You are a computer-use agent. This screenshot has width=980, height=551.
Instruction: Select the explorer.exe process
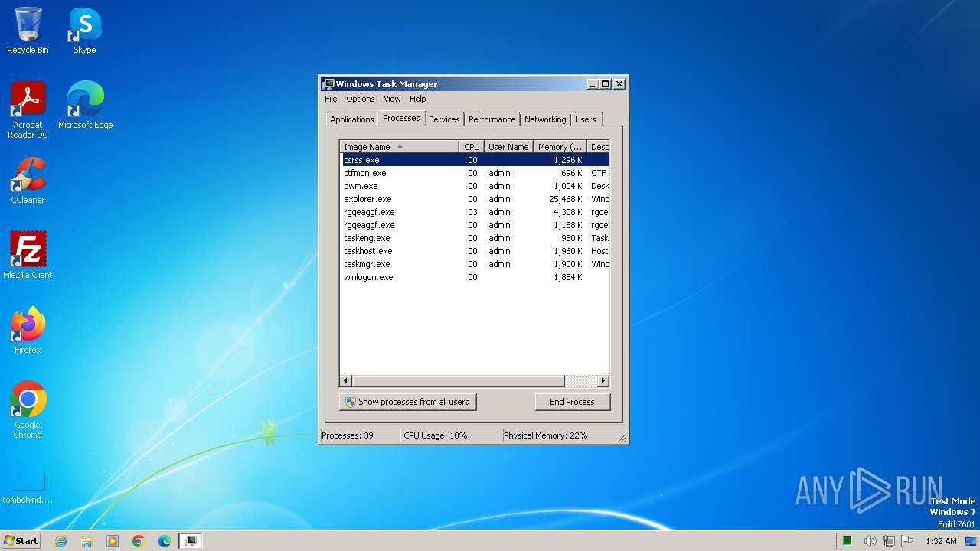[475, 199]
